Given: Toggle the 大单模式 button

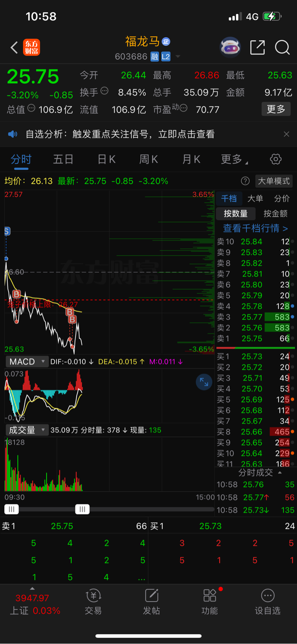Looking at the screenshot, I should (x=274, y=181).
